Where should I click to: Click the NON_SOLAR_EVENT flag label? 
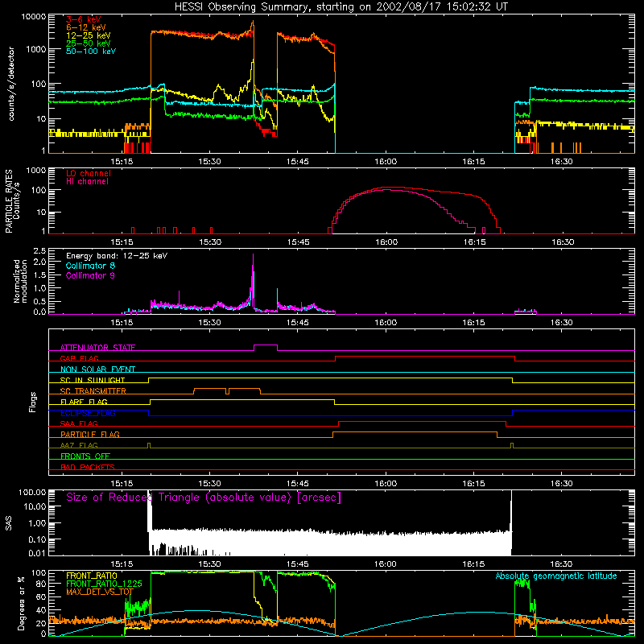click(x=97, y=369)
